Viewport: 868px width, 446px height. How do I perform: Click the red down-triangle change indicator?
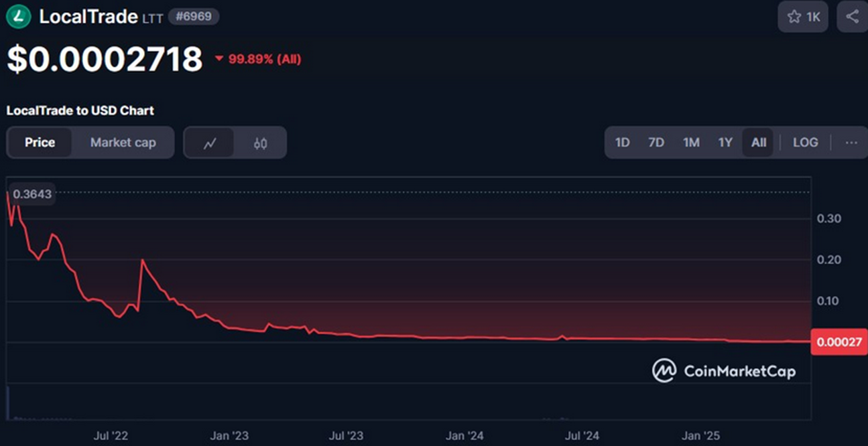(219, 59)
